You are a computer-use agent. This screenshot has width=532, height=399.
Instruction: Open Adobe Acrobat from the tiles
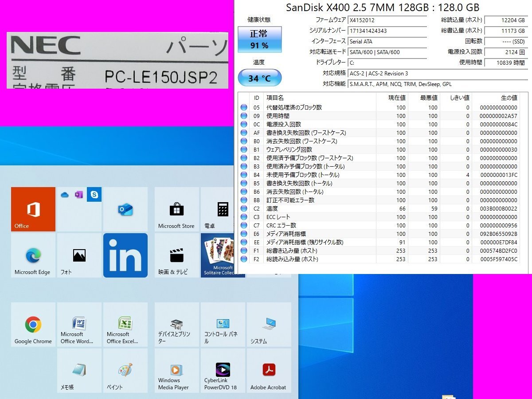269,372
